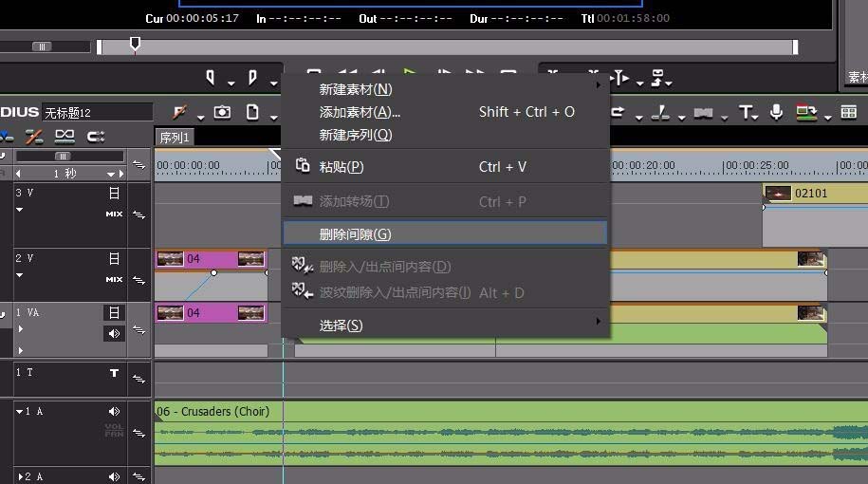868x484 pixels.
Task: Select the 02101 clip on the 3 V track
Action: [815, 194]
